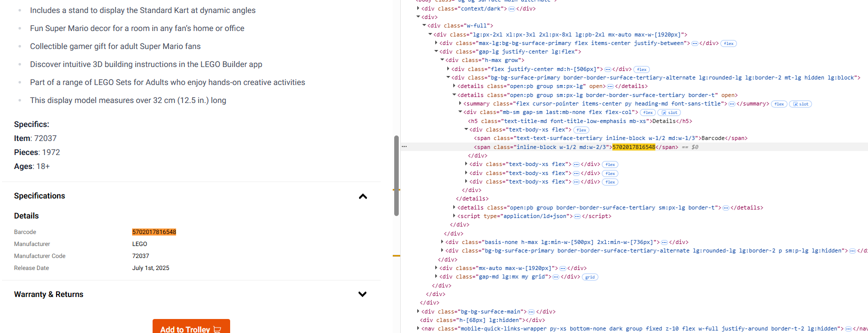Image resolution: width=868 pixels, height=333 pixels.
Task: Toggle flex badge on summary element
Action: click(779, 104)
